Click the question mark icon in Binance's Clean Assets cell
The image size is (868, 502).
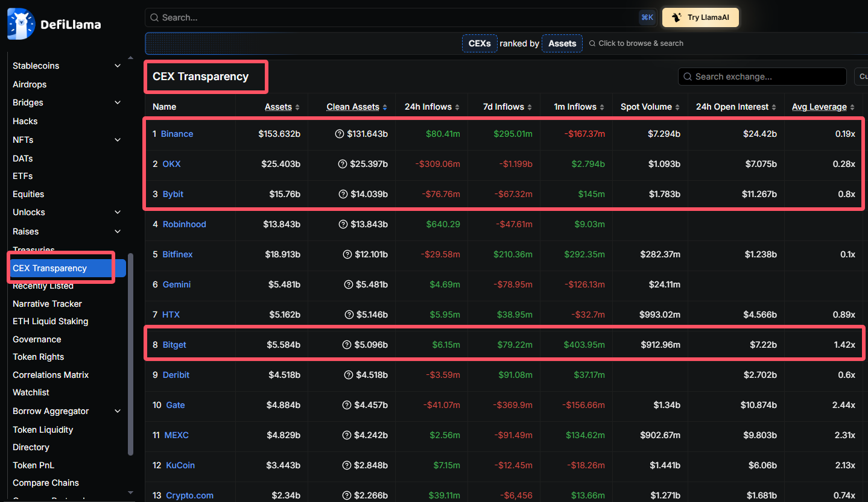(340, 134)
